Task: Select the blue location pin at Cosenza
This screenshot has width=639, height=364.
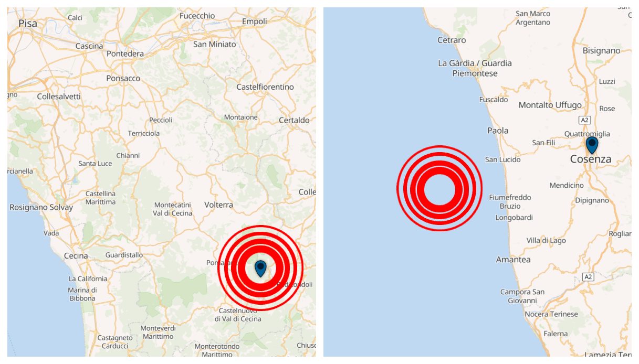Action: coord(592,144)
